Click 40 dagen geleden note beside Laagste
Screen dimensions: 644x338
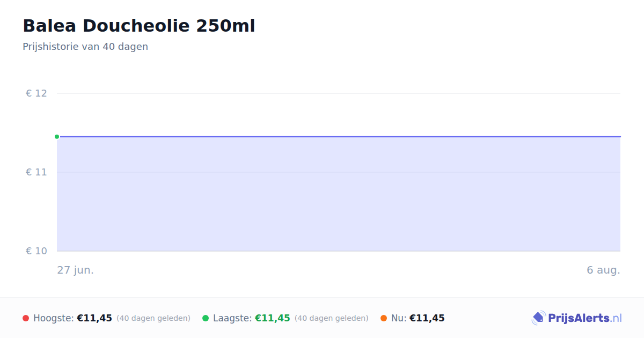click(332, 318)
